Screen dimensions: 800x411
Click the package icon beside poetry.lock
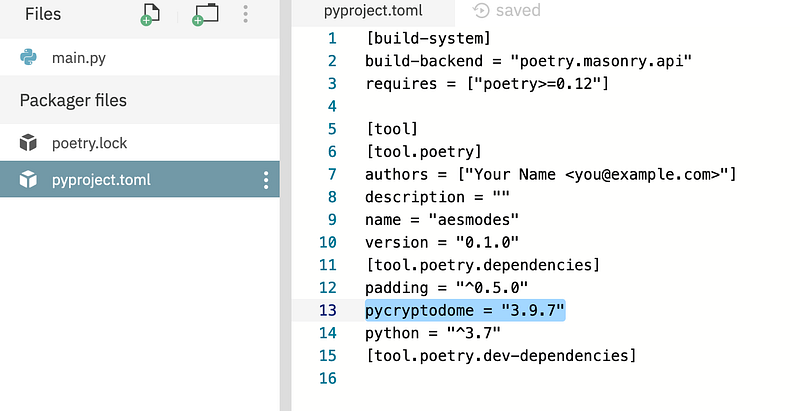click(x=28, y=143)
